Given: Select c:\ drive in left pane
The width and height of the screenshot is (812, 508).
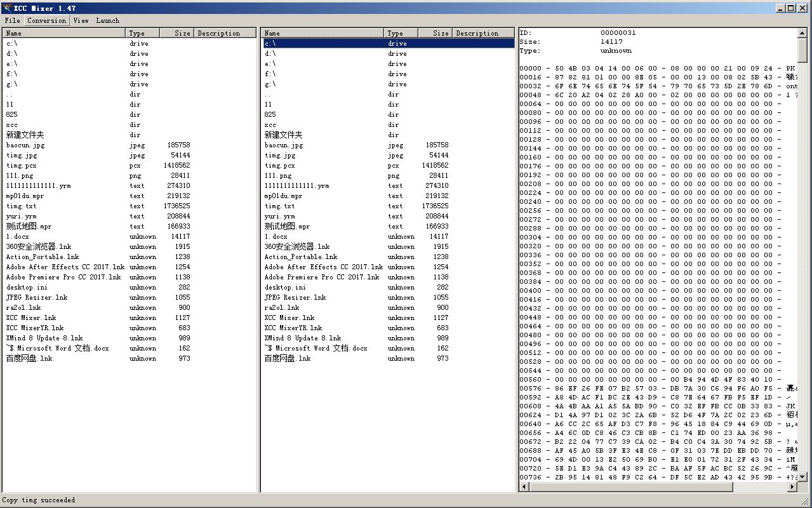Looking at the screenshot, I should (13, 43).
